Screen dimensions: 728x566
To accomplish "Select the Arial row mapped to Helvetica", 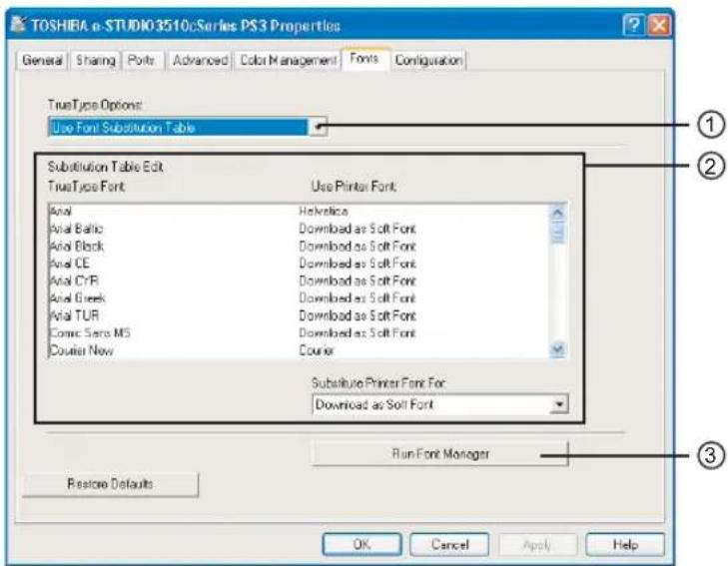I will click(x=298, y=211).
